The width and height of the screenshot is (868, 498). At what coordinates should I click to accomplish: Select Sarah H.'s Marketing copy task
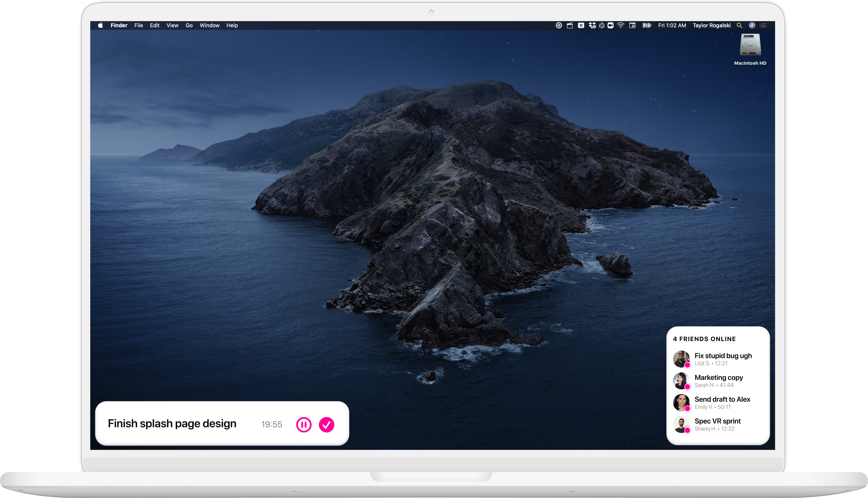[718, 378]
